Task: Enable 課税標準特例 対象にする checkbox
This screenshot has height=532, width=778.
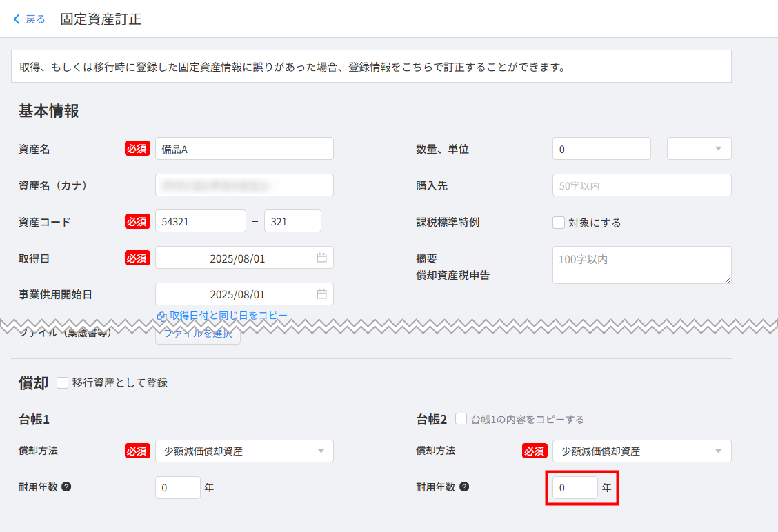Action: [x=559, y=223]
